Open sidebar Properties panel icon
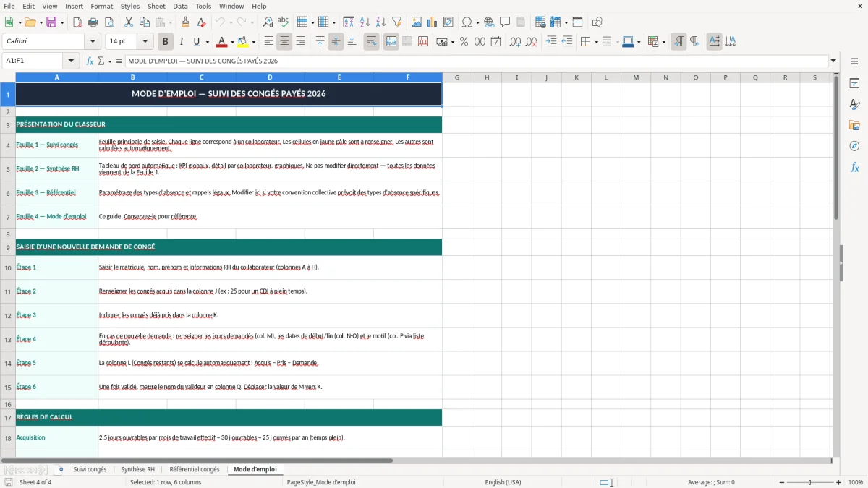The width and height of the screenshot is (868, 488). [x=854, y=84]
